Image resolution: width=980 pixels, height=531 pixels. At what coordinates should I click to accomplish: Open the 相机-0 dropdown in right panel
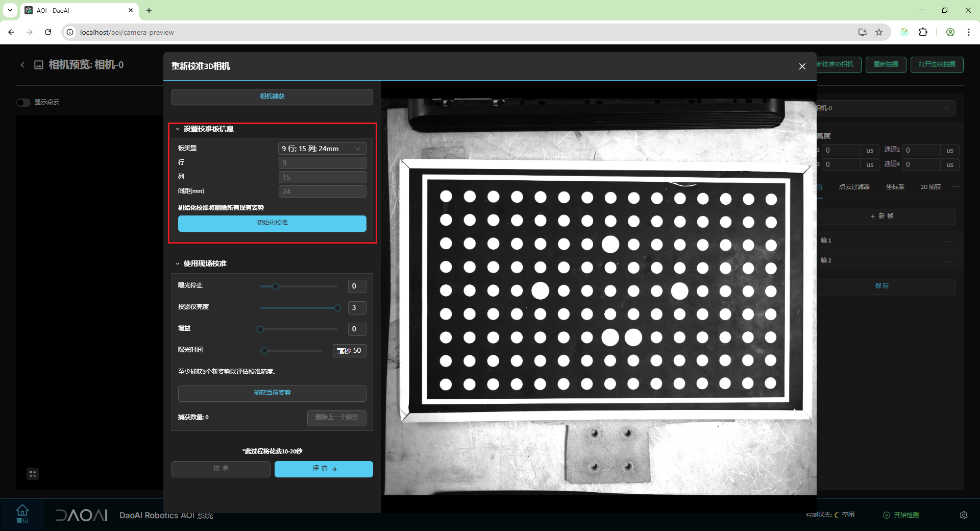[x=886, y=108]
